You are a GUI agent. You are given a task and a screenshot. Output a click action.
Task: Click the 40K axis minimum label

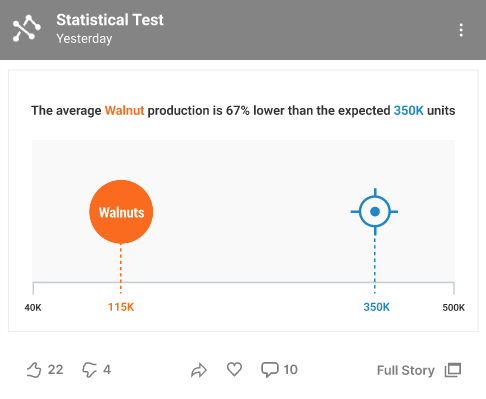33,307
